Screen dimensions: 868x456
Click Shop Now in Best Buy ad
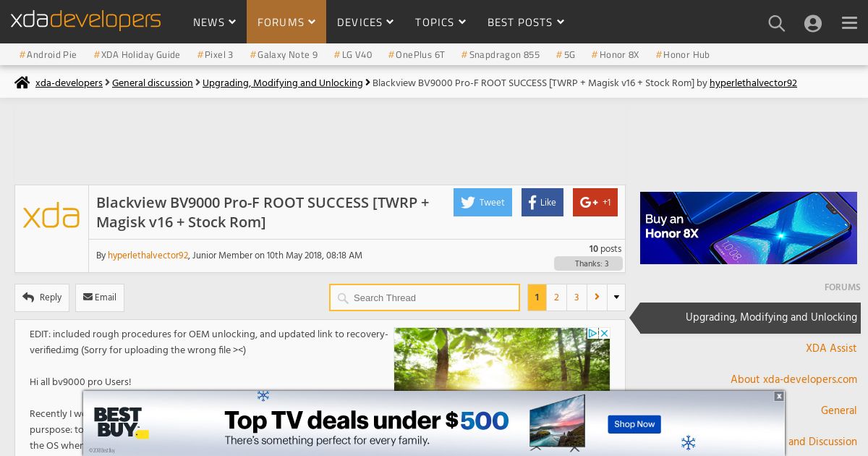[634, 424]
